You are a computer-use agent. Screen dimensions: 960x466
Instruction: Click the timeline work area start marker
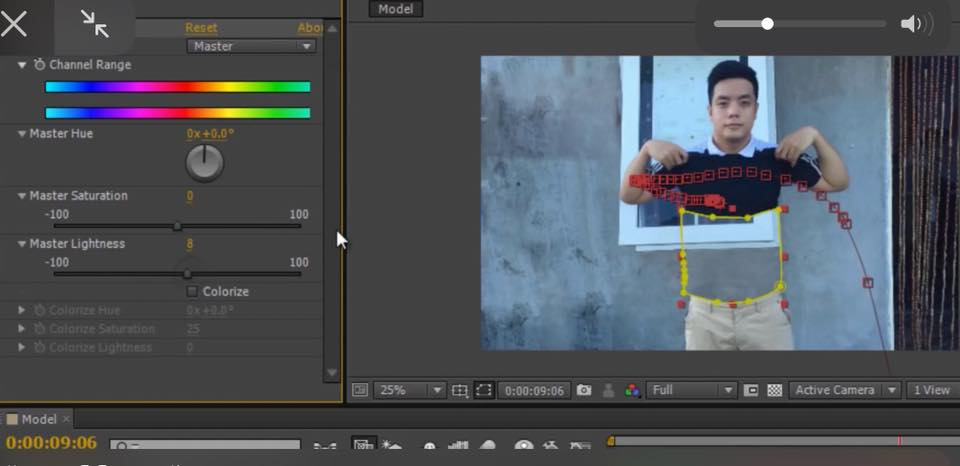point(610,440)
